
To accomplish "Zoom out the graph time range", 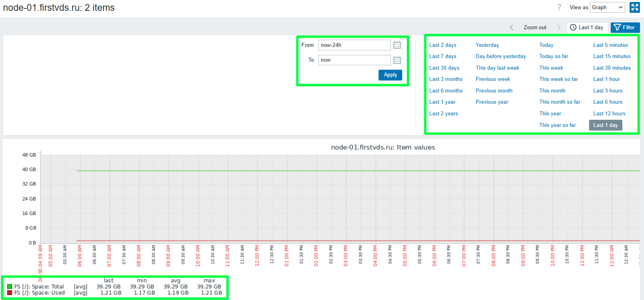I will [535, 27].
